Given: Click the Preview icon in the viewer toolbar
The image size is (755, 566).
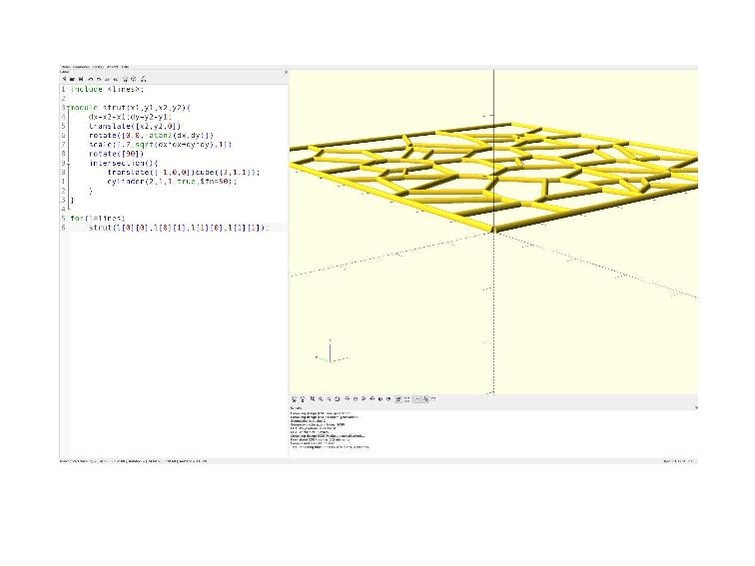Looking at the screenshot, I should pos(295,399).
